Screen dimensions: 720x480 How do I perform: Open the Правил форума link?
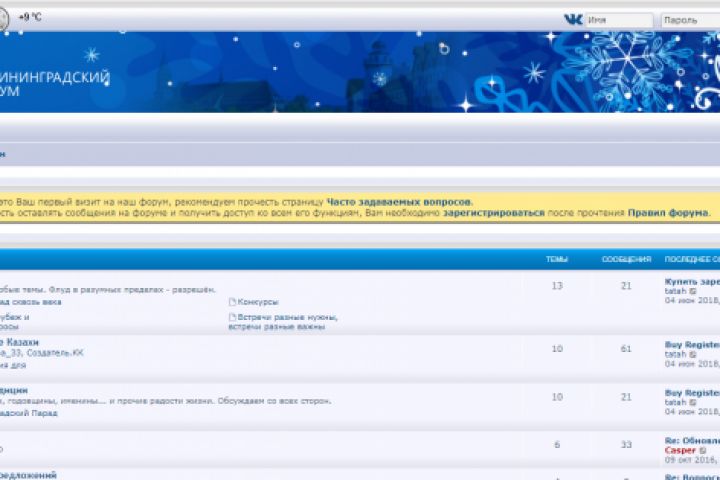pyautogui.click(x=668, y=213)
